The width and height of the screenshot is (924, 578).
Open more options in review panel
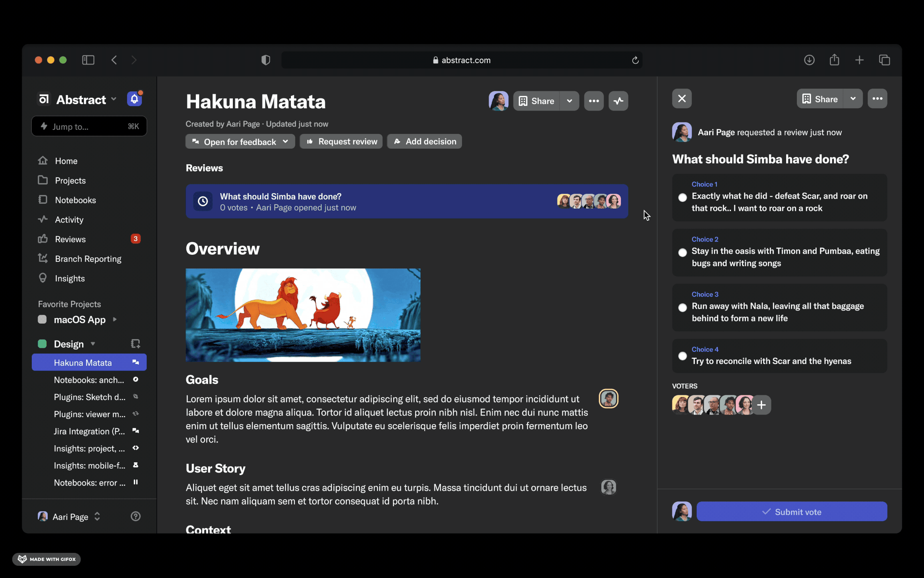coord(877,99)
